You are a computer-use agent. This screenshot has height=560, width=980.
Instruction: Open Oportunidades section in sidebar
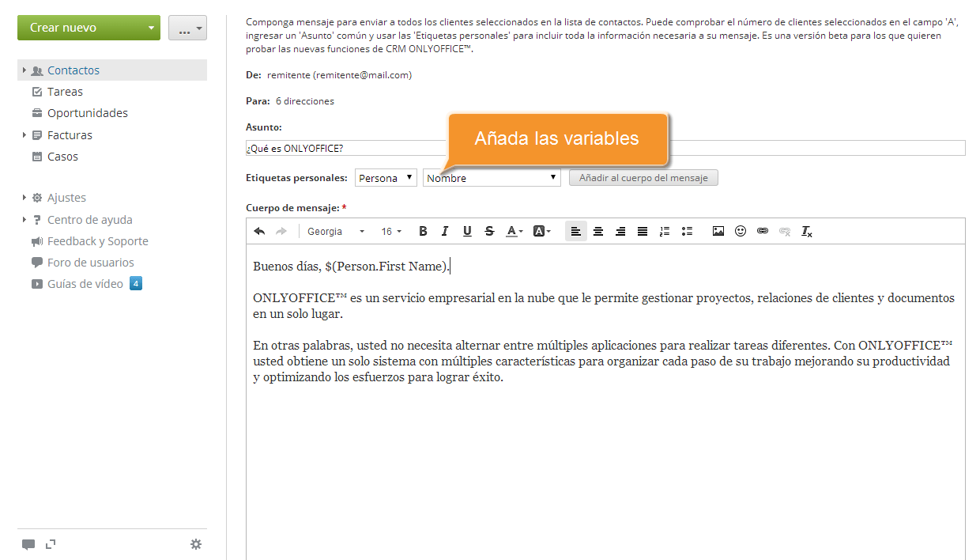pyautogui.click(x=88, y=113)
